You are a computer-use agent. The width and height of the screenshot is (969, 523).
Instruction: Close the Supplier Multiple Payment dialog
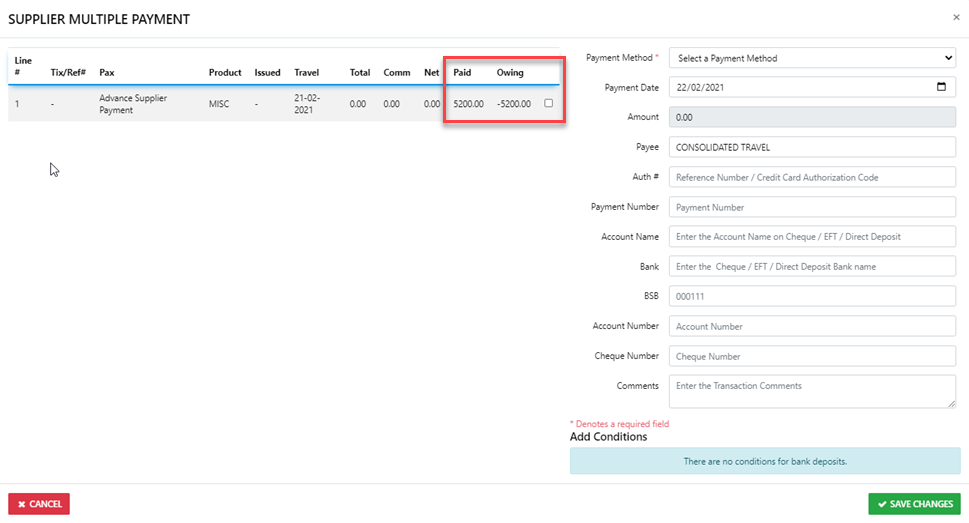click(x=956, y=17)
